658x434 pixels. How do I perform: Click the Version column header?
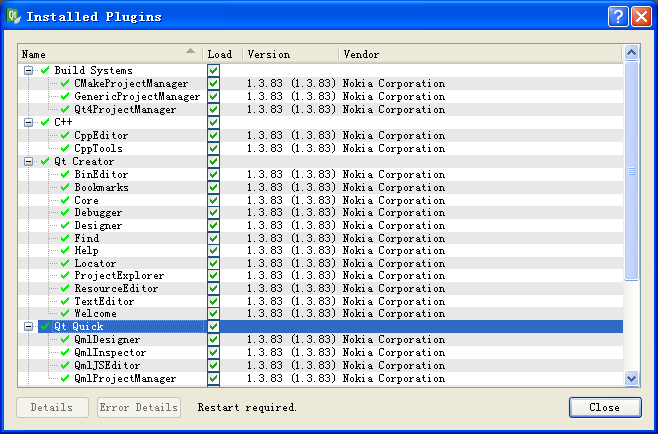coord(290,54)
